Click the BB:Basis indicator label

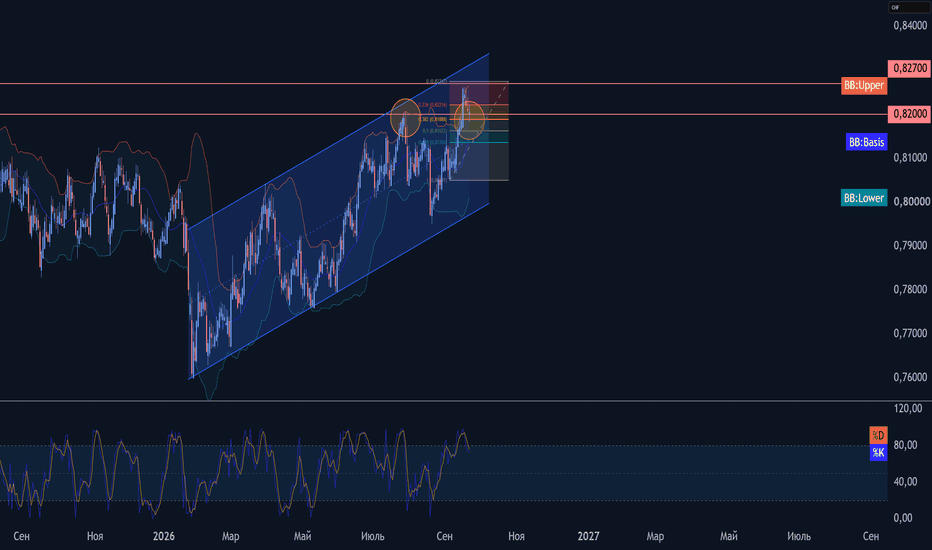coord(866,142)
